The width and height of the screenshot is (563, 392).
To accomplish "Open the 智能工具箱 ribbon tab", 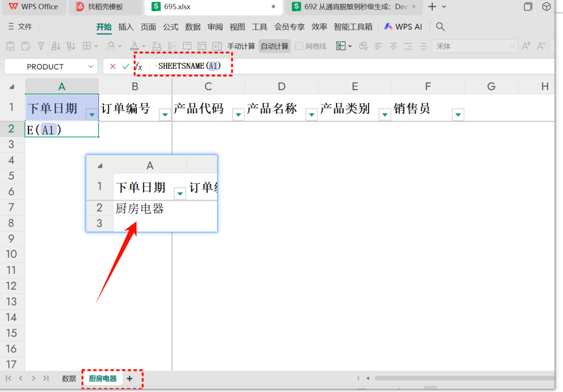I will tap(353, 27).
